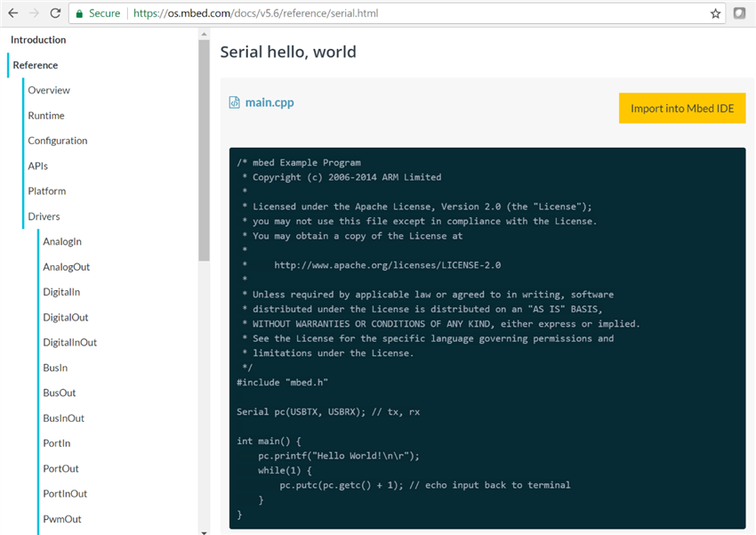Open the Overview sidebar entry
The image size is (756, 535).
(x=49, y=90)
